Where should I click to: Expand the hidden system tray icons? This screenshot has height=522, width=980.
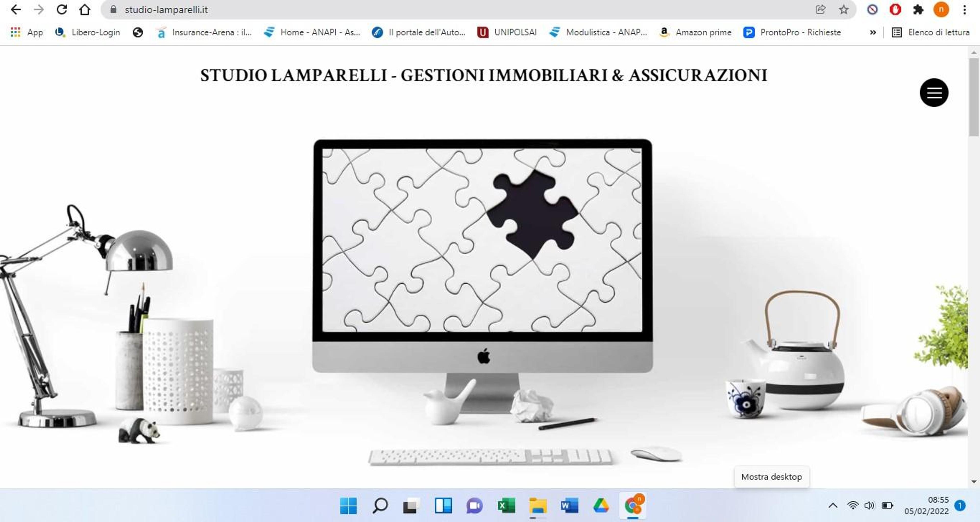coord(832,506)
